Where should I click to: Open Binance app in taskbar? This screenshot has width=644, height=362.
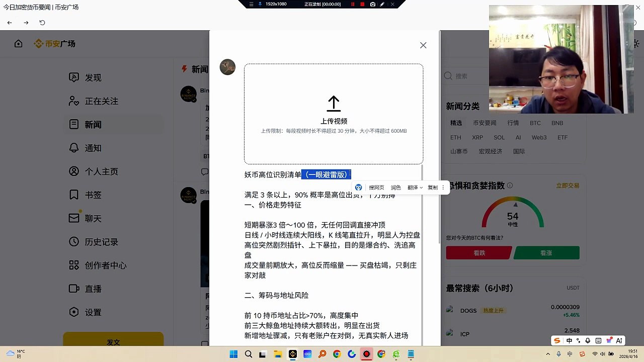292,354
